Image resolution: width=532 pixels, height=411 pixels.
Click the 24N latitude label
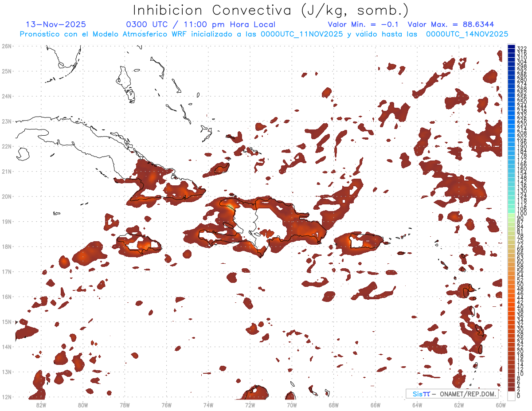(6, 96)
